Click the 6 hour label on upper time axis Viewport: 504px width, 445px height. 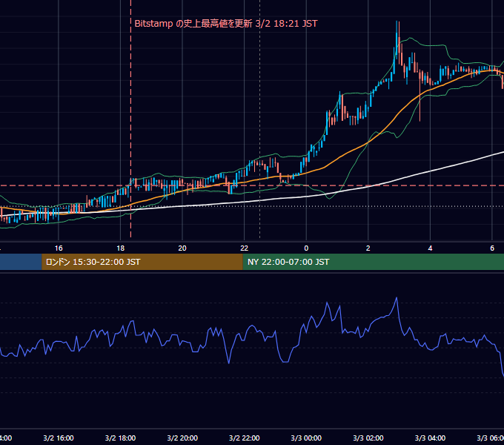pos(492,248)
